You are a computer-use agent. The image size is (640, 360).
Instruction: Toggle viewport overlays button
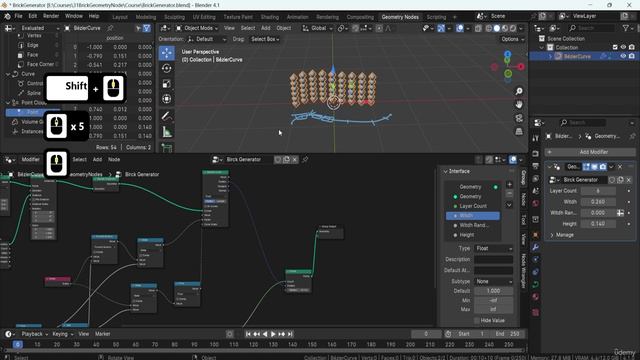tap(460, 28)
